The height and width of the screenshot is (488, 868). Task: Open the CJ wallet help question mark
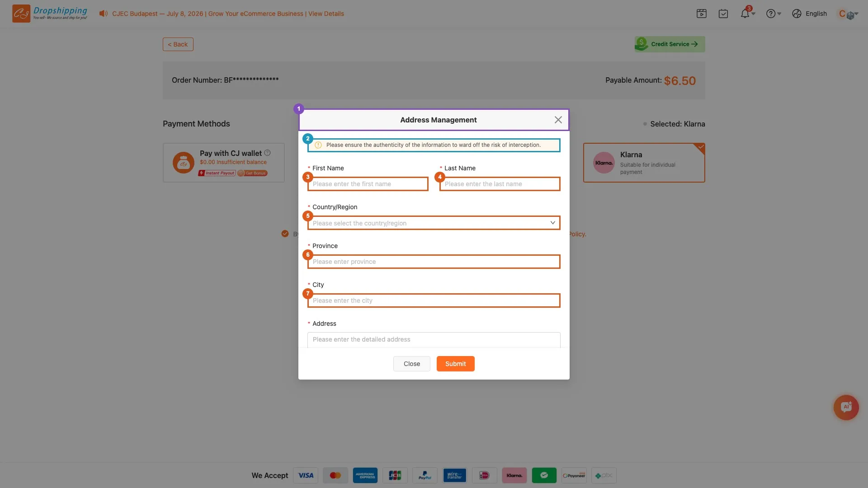(267, 153)
